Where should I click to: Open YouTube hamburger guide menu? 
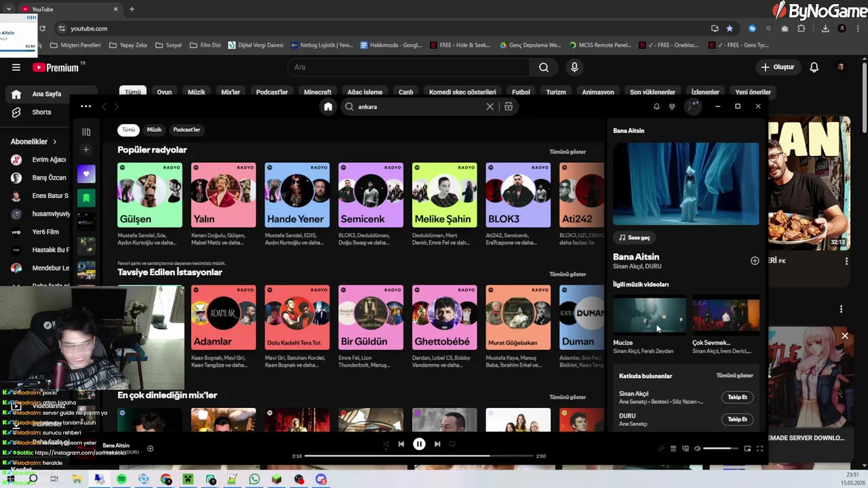(x=16, y=67)
